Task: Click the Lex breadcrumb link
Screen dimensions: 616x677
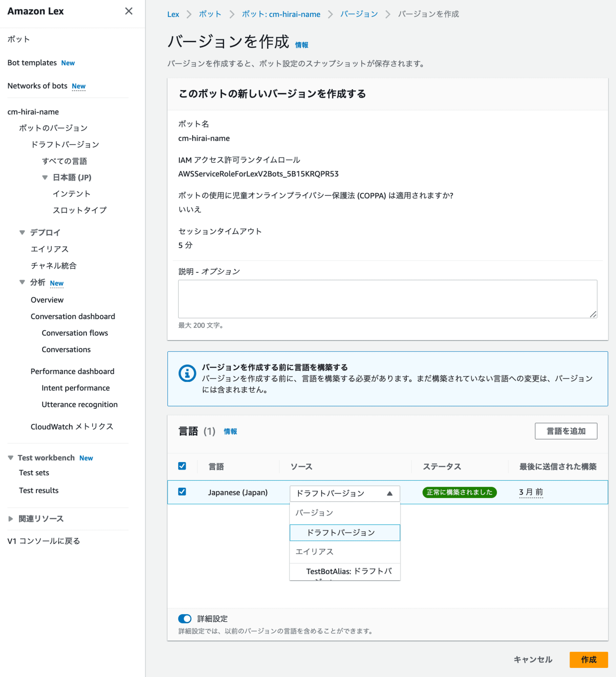Action: click(173, 14)
